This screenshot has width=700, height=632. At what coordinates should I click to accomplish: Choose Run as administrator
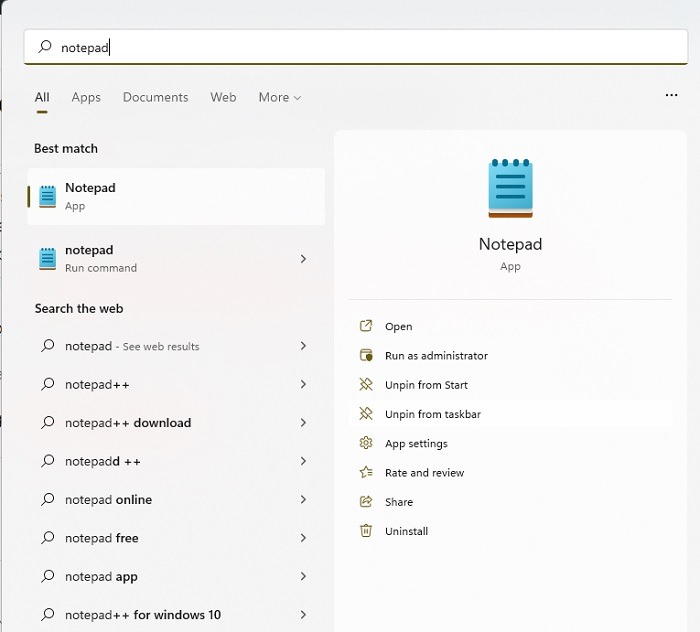(x=436, y=356)
